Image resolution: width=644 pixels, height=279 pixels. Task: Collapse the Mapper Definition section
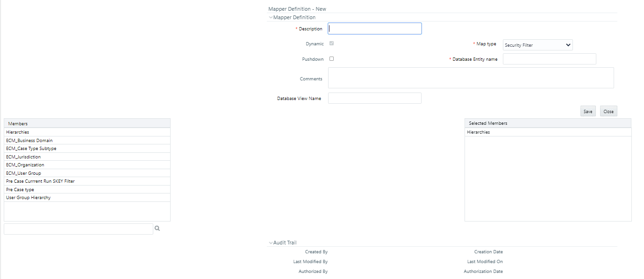pyautogui.click(x=271, y=17)
